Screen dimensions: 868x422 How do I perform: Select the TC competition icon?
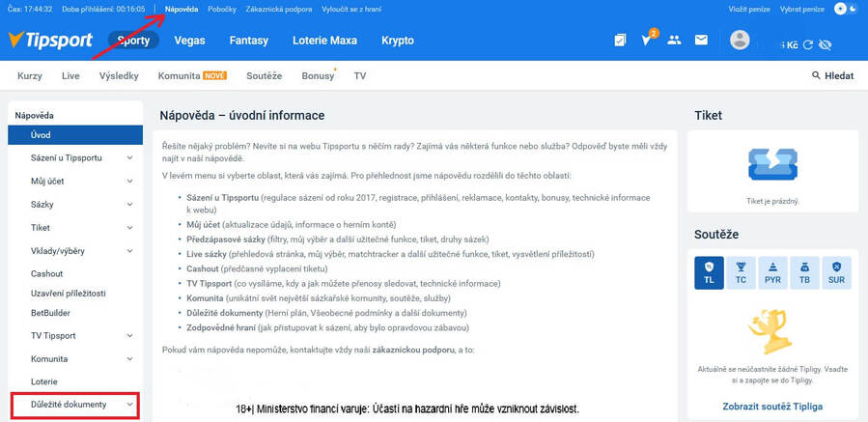(741, 273)
